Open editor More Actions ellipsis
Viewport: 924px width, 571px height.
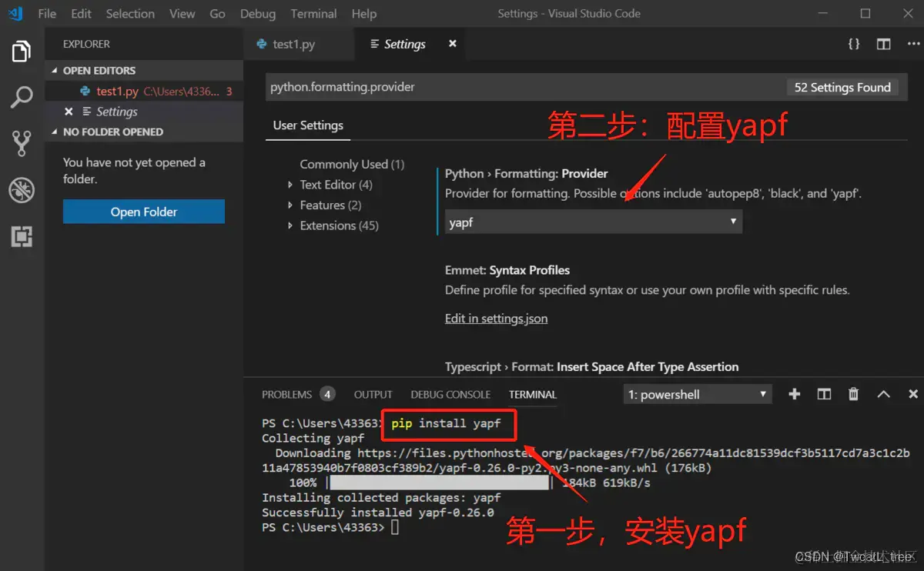(912, 44)
